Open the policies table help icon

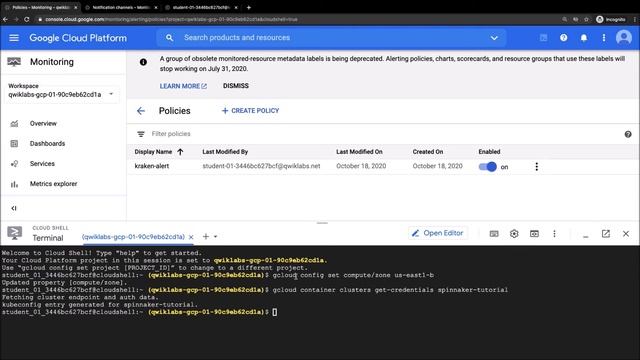(628, 134)
